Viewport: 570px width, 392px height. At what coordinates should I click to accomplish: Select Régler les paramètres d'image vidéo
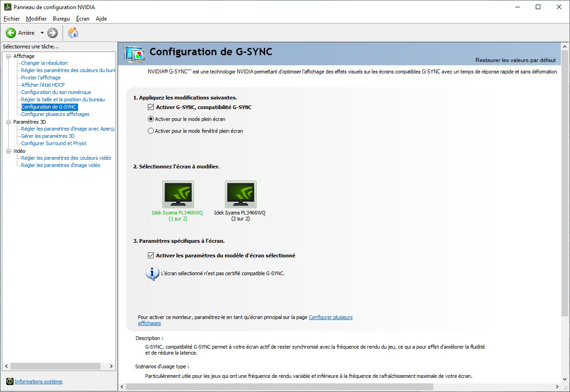(x=61, y=165)
